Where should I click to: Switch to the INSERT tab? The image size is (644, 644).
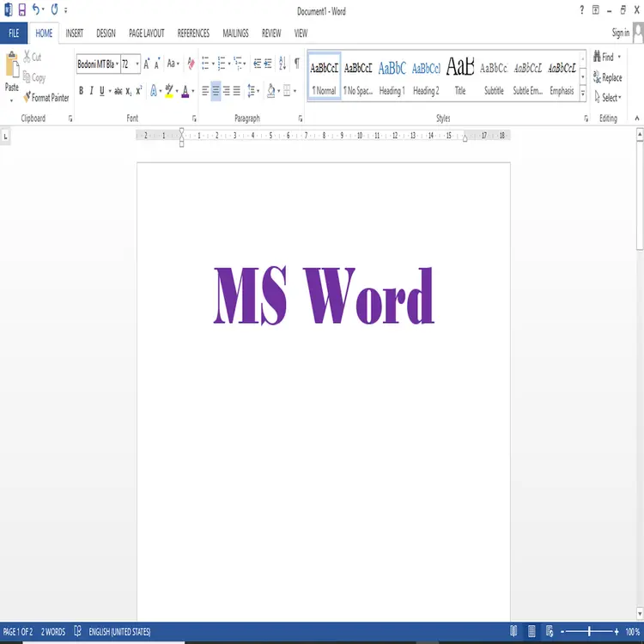click(x=75, y=33)
